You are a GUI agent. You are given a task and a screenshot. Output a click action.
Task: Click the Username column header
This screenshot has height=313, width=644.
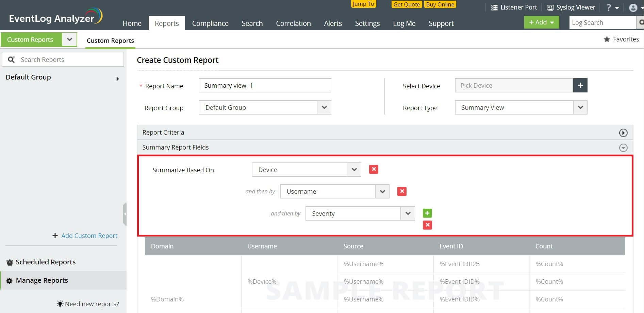[x=262, y=246]
